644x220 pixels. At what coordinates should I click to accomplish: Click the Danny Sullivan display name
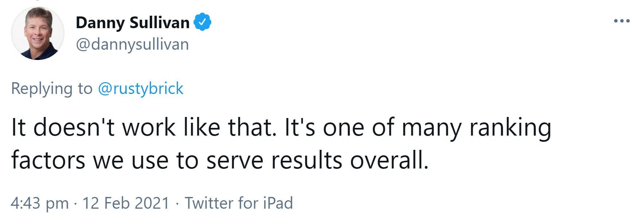(x=132, y=23)
